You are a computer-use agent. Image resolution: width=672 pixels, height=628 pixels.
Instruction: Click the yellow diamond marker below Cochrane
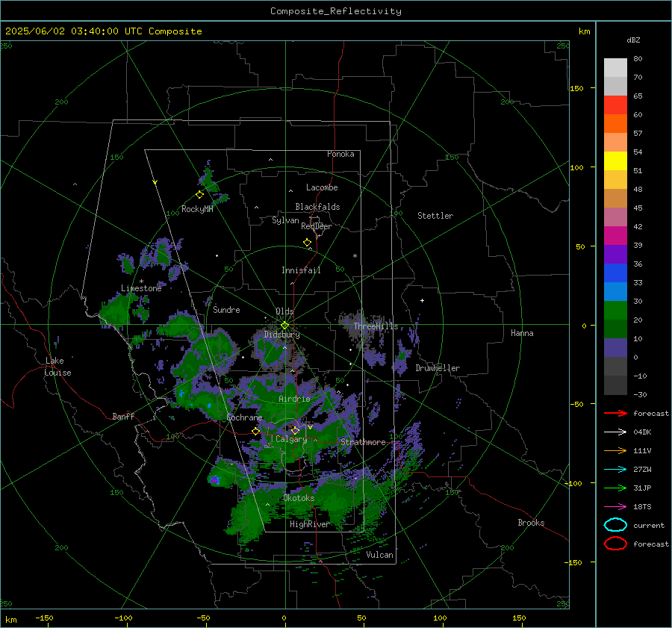click(x=256, y=431)
